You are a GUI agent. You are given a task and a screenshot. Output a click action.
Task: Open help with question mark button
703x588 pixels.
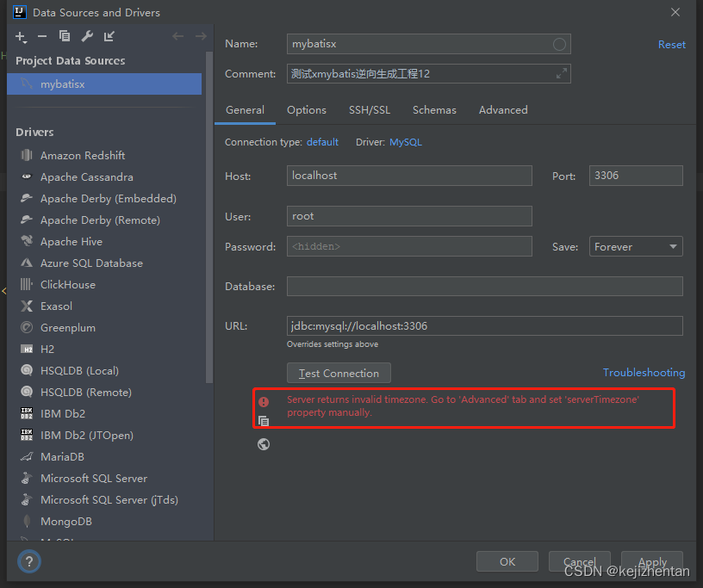(x=29, y=561)
